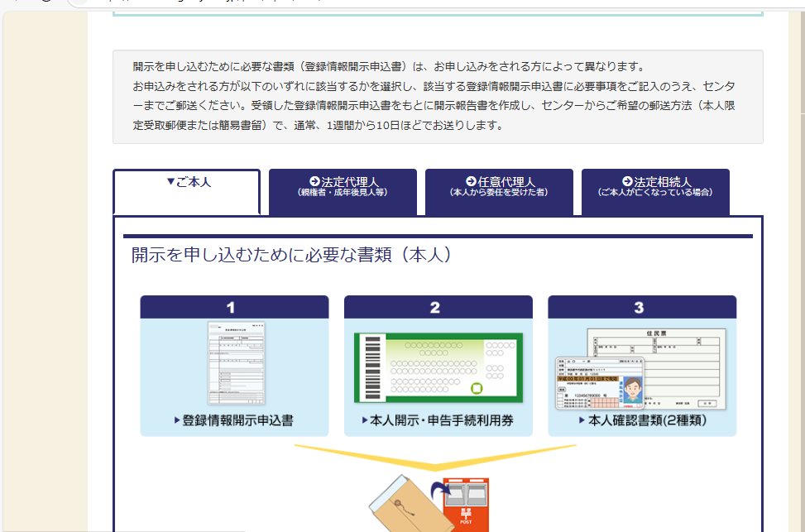
Task: Open the 登録情報開示申込書 link
Action: coord(237,420)
